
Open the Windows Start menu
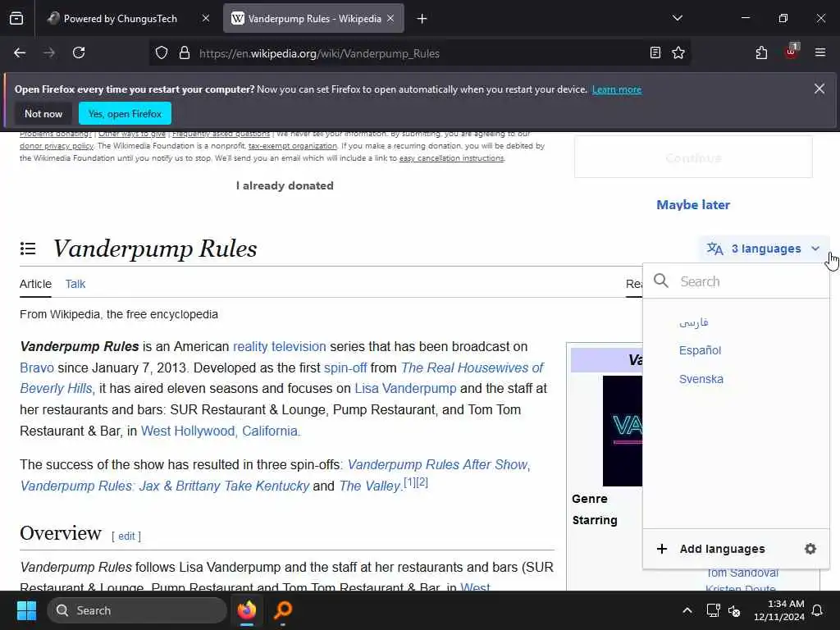[x=26, y=610]
